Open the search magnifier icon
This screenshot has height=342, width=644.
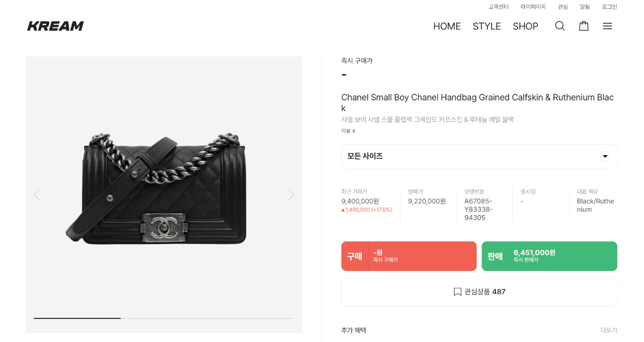560,26
